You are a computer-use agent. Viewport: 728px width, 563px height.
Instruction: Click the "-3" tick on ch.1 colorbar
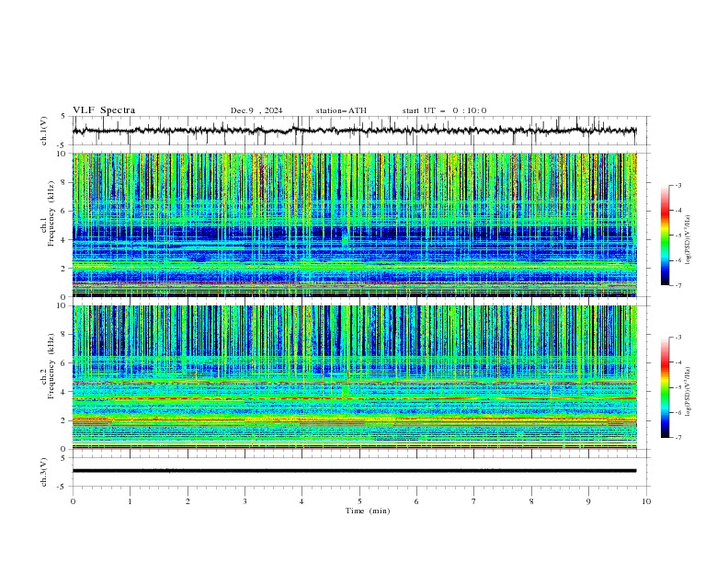pos(677,185)
